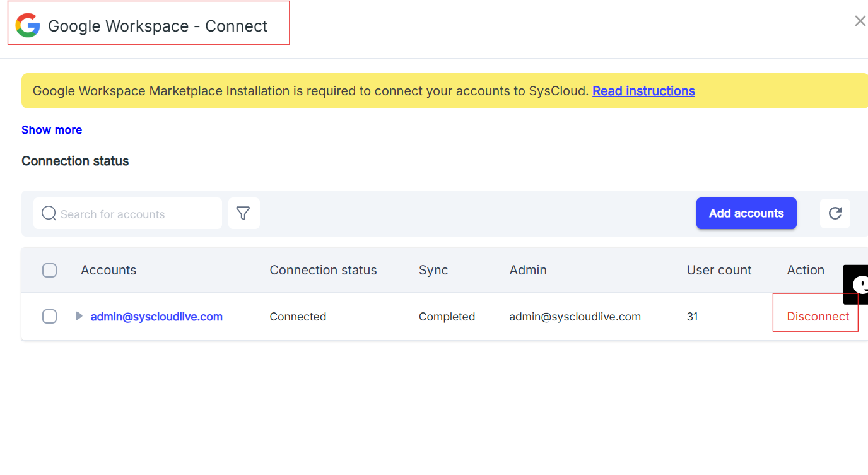Viewport: 868px width, 475px height.
Task: Focus the Search for accounts field
Action: 127,213
